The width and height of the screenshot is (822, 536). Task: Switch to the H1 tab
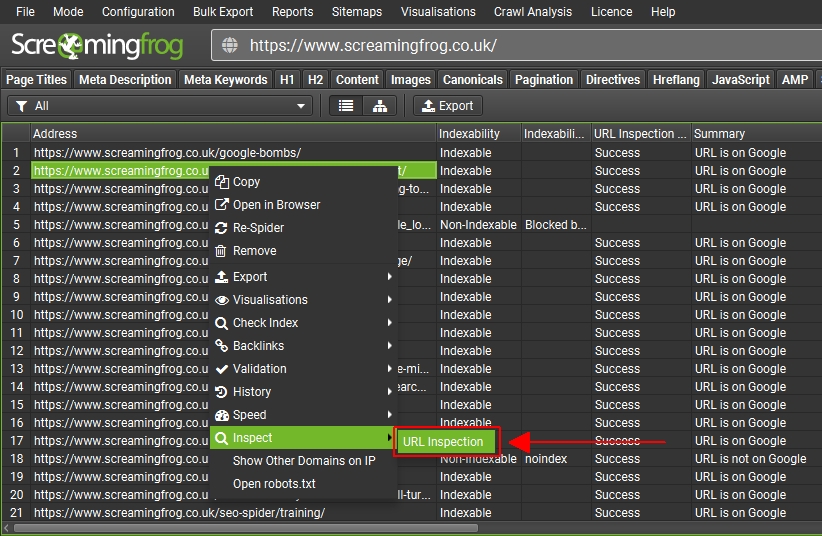(x=287, y=80)
